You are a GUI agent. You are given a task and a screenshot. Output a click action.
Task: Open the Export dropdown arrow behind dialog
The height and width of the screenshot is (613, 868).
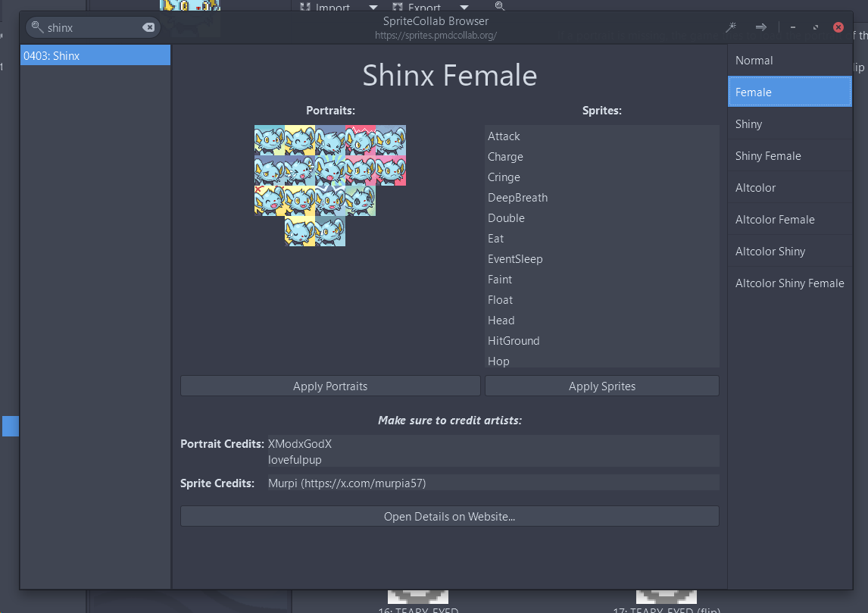pyautogui.click(x=464, y=8)
